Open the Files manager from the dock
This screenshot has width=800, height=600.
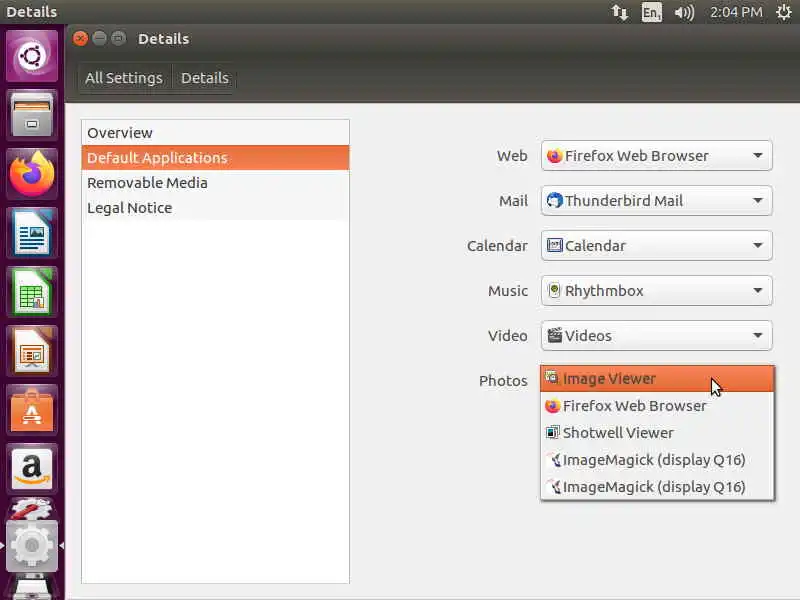click(32, 115)
